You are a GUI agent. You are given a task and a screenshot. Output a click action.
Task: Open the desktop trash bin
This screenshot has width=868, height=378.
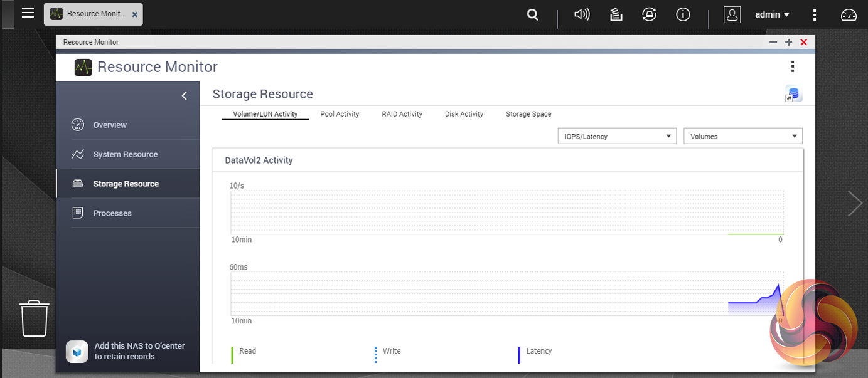coord(35,318)
